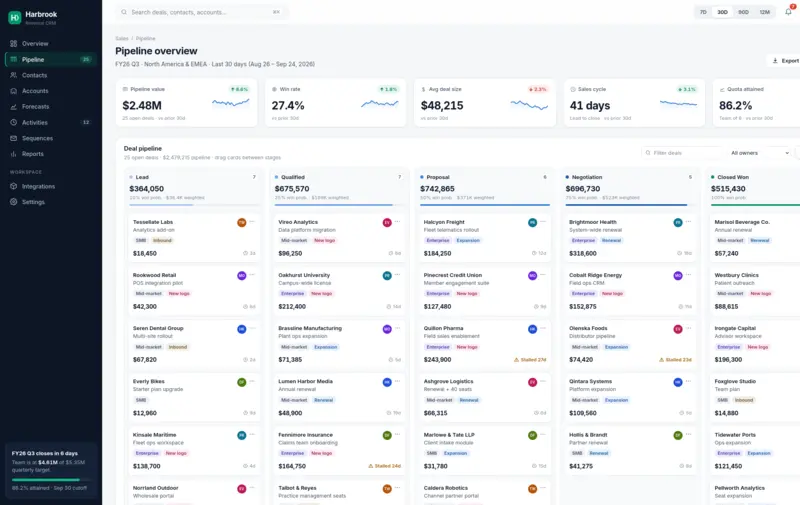The image size is (800, 505).
Task: Click the Forecasts chart icon
Action: tap(14, 107)
